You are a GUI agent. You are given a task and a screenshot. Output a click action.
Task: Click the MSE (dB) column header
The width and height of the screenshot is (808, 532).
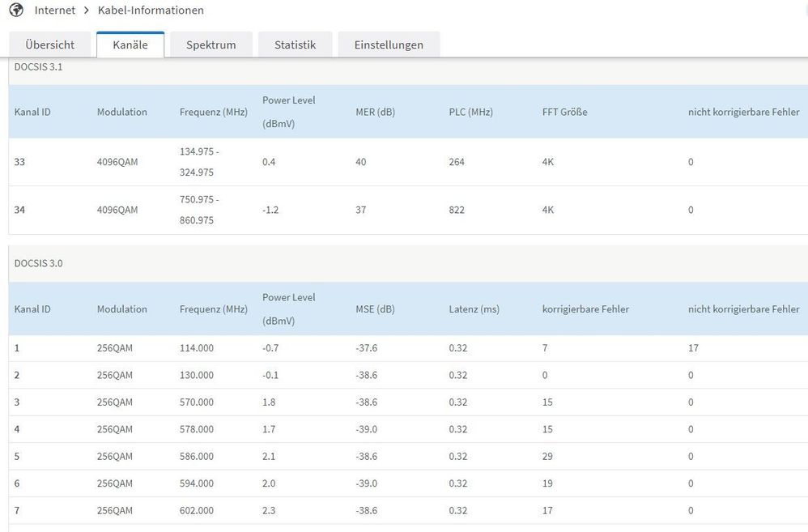375,309
